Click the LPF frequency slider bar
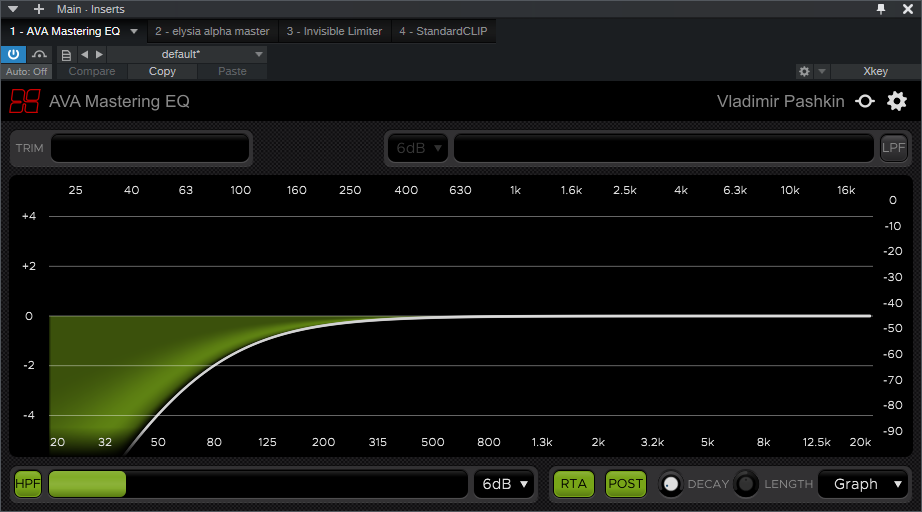The image size is (922, 512). [663, 148]
